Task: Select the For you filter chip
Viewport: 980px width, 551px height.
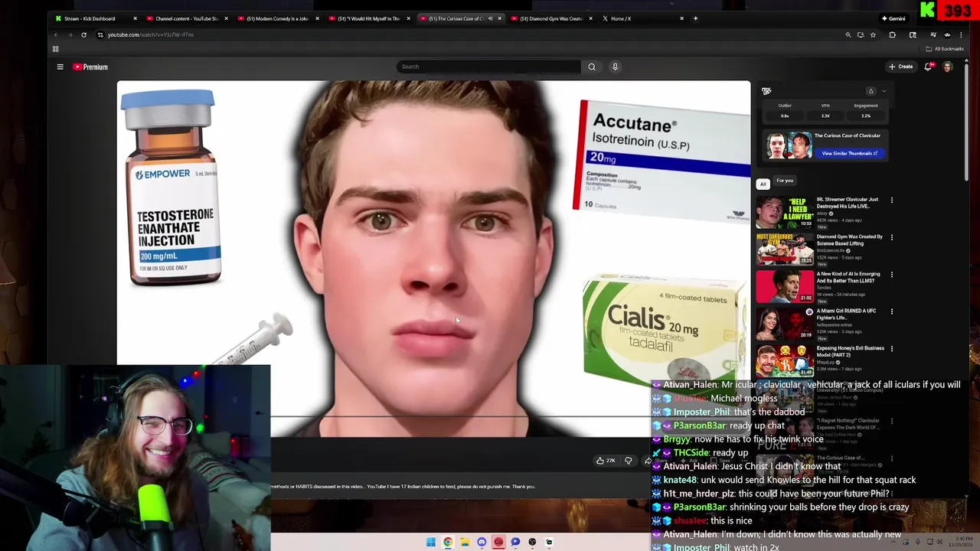Action: click(785, 181)
